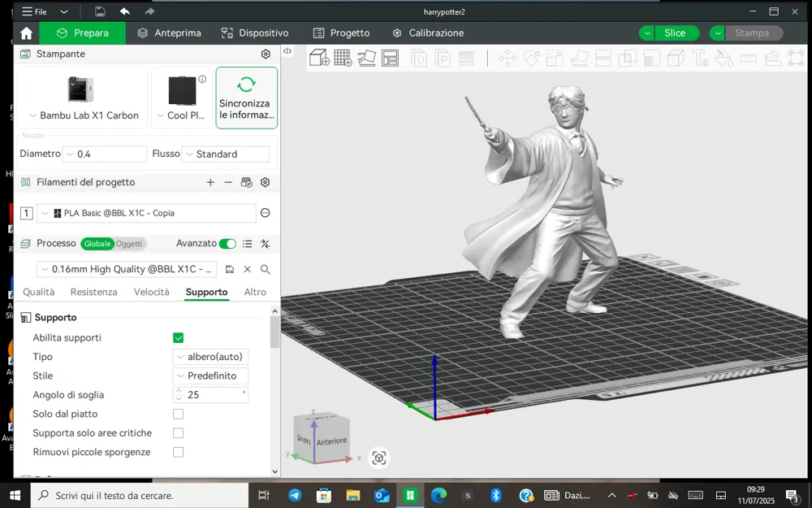Open Stampante settings gear icon
The height and width of the screenshot is (508, 812).
(x=266, y=54)
